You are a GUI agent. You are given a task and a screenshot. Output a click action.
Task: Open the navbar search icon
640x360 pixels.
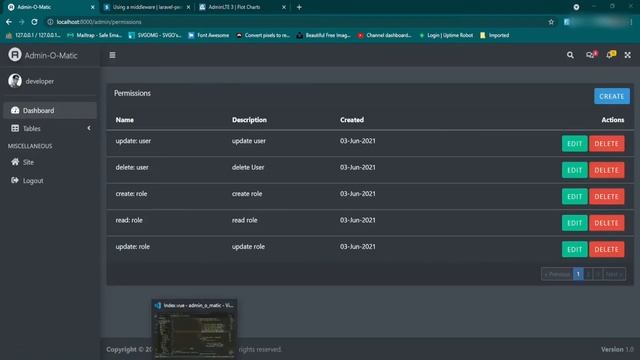[570, 55]
